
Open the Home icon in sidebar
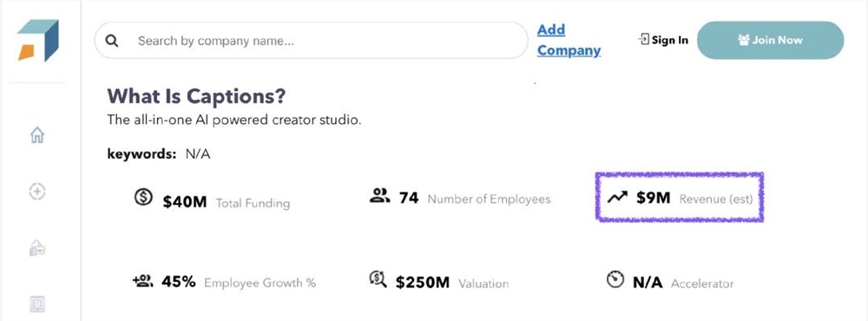click(x=37, y=134)
